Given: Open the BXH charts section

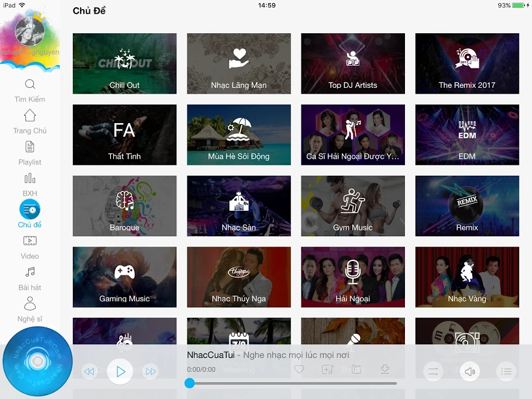Looking at the screenshot, I should pyautogui.click(x=30, y=183).
